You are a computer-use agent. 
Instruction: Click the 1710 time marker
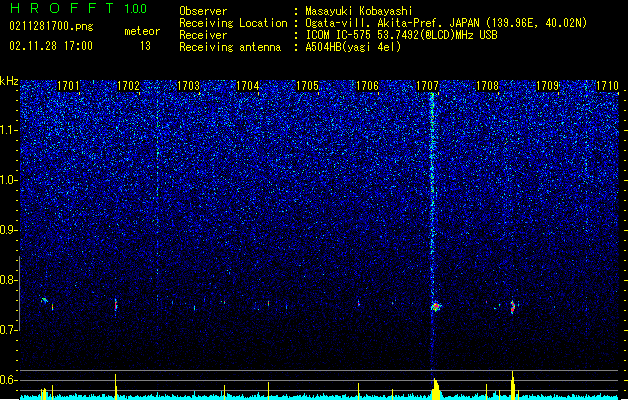click(607, 86)
